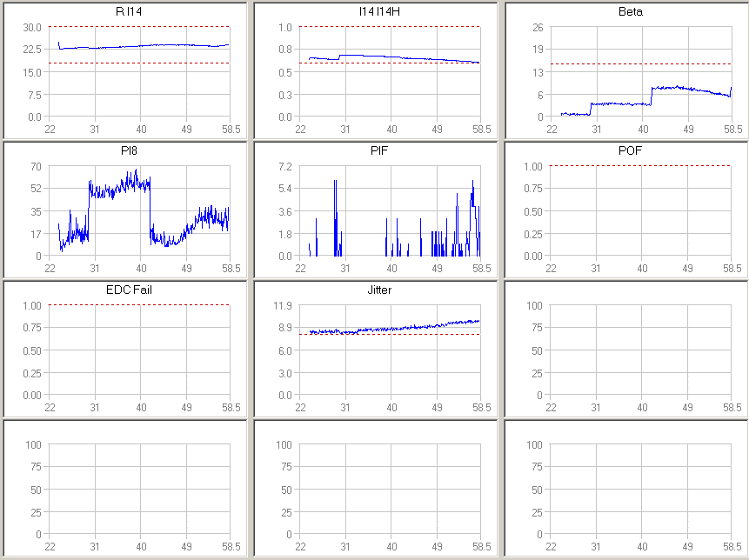Click upper red limit line in R I14 chart
Viewport: 749px width, 560px height.
139,27
